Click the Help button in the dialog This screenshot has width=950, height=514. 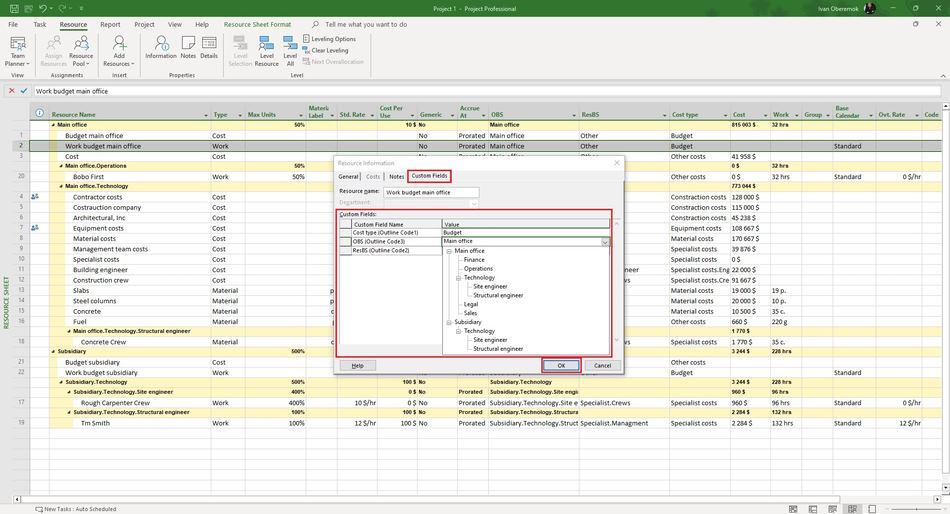pyautogui.click(x=357, y=365)
